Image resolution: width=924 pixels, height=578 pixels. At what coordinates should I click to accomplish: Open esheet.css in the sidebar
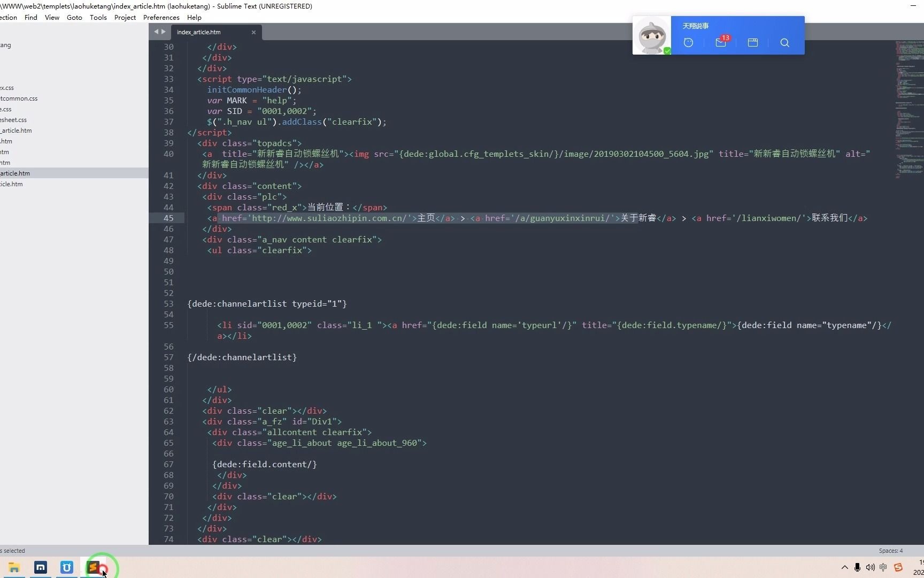click(x=13, y=120)
